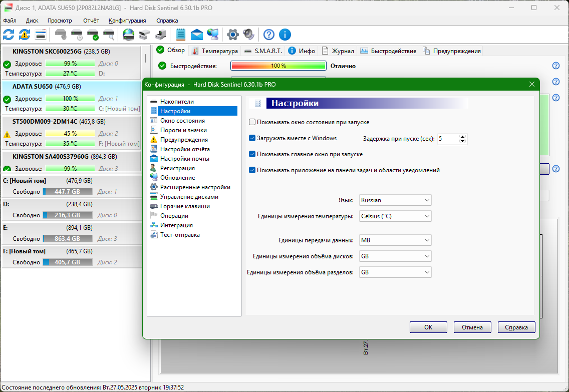
Task: Confirm settings with OK button
Action: pos(428,327)
